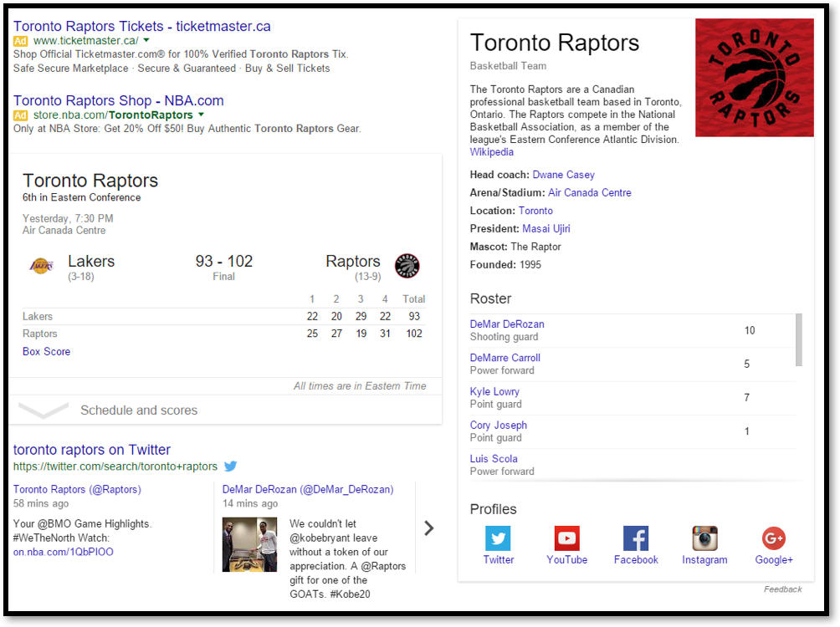Click the Yesterday, 7:30 PM text
The height and width of the screenshot is (627, 840).
pos(68,218)
